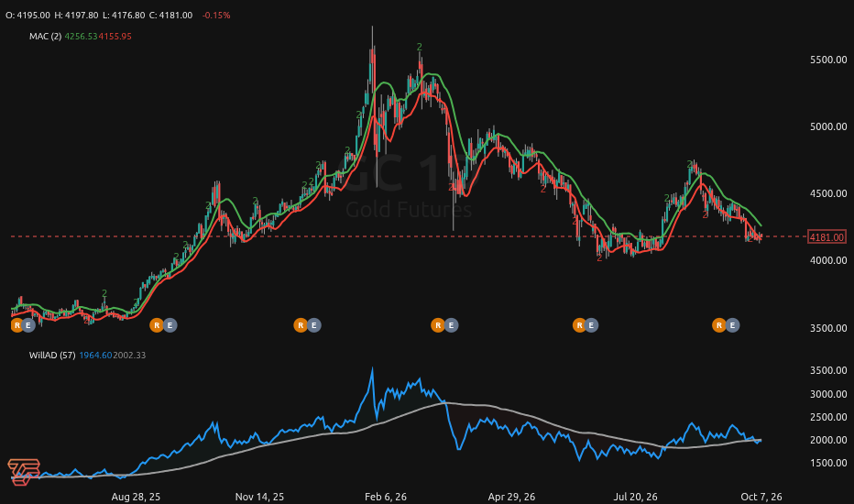Click the Apr 29, 26 date label
The width and height of the screenshot is (854, 504).
pos(511,497)
